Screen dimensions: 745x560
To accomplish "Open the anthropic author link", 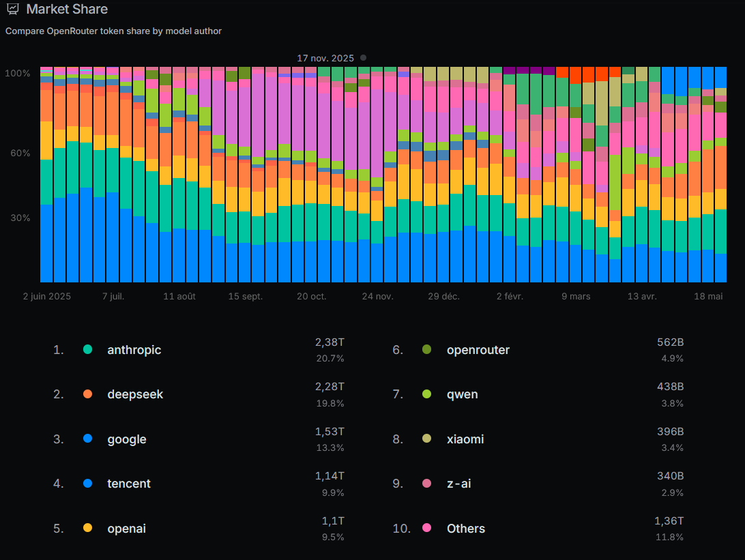I will (x=134, y=350).
